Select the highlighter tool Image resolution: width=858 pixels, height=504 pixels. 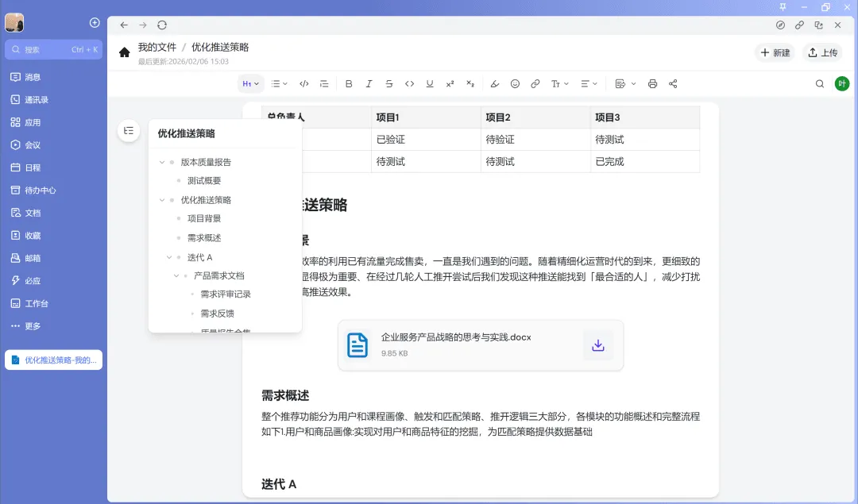[495, 83]
